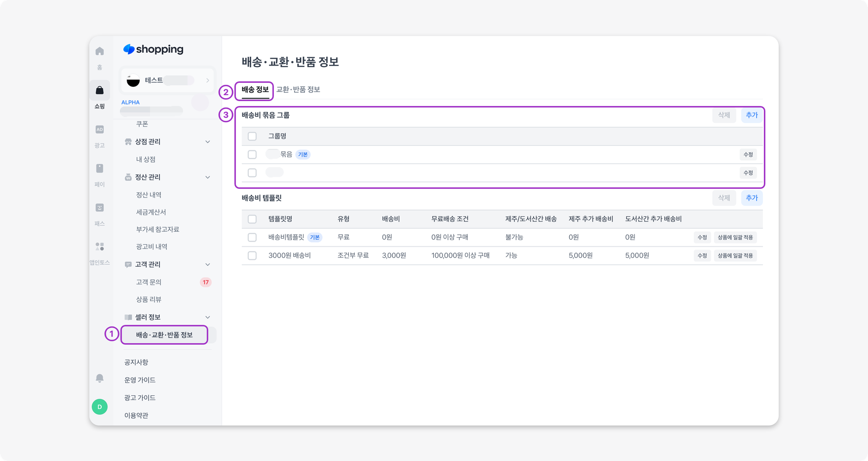Click the Home icon in left rail
This screenshot has width=868, height=461.
point(100,52)
